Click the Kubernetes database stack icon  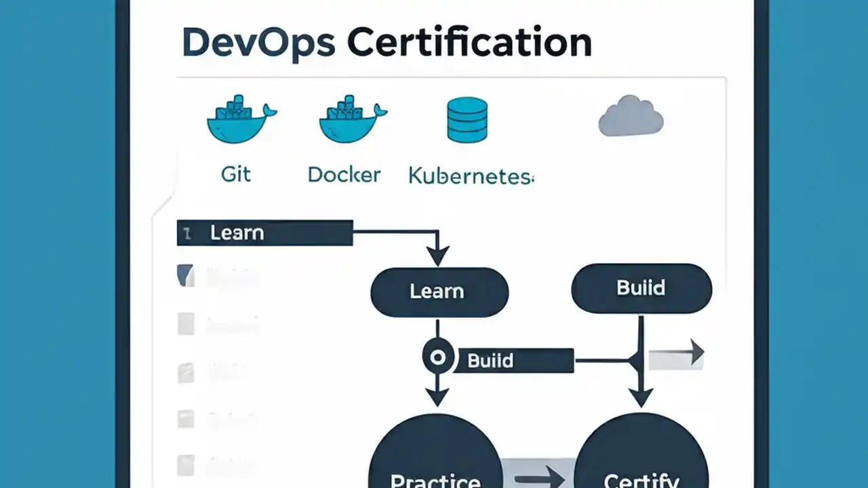(466, 121)
